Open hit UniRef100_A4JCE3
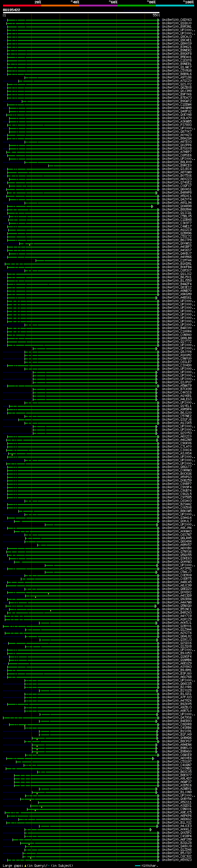This screenshot has height=868, width=197. [x=176, y=826]
